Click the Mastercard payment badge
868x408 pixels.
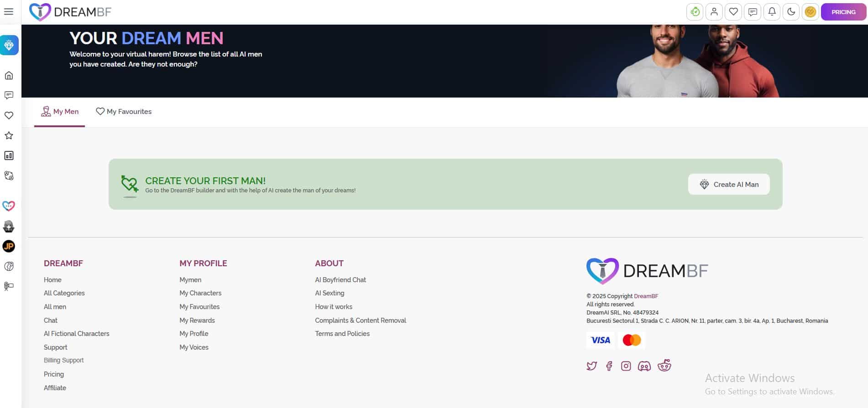pos(632,340)
